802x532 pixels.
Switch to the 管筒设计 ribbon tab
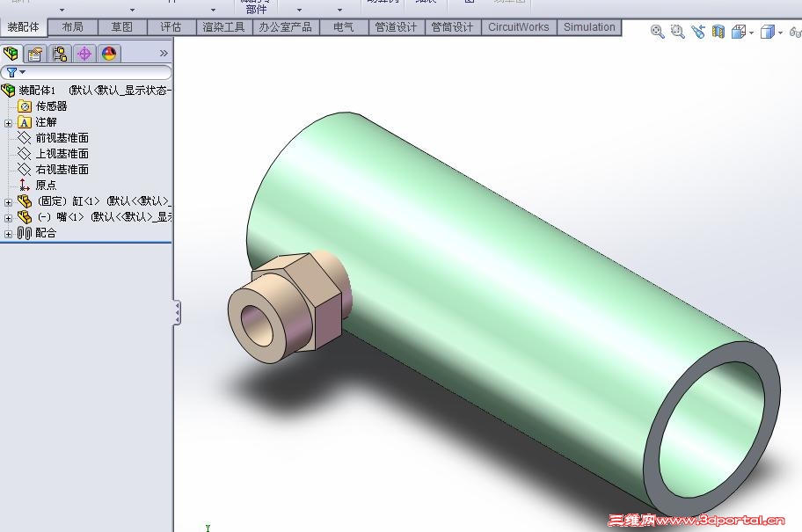coord(453,27)
